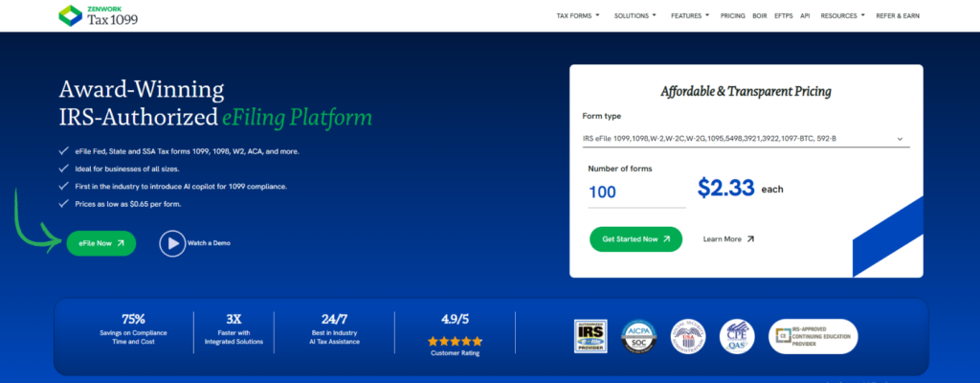Click the AICPA SOC badge
This screenshot has height=383, width=980.
click(x=638, y=337)
